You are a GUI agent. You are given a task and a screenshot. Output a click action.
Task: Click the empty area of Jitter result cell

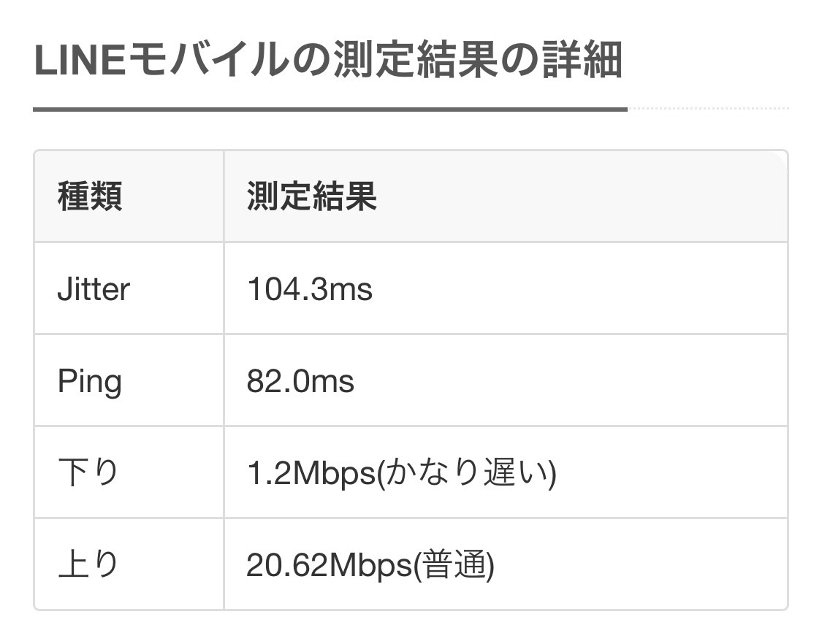coord(576,288)
